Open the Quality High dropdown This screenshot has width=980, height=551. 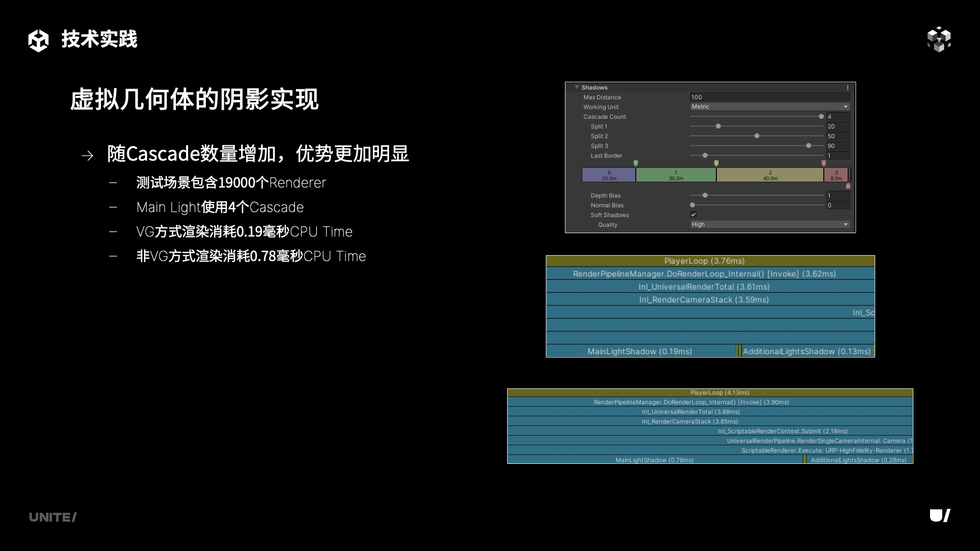pyautogui.click(x=769, y=224)
